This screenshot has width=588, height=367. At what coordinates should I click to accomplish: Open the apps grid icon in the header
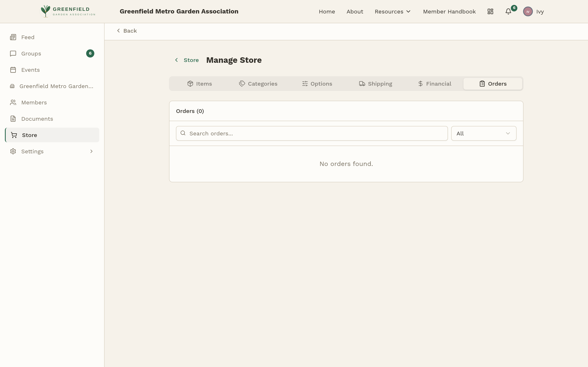click(x=490, y=11)
